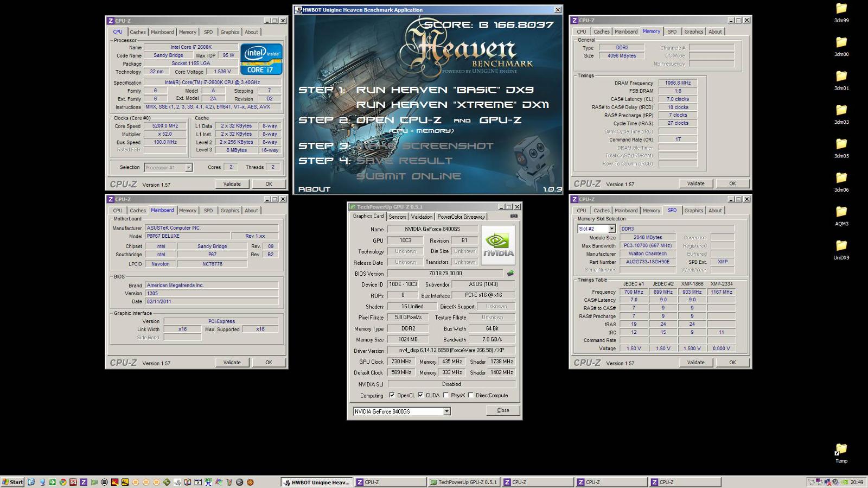
Task: Switch to HWBOT Unigine Heaven taskbar button
Action: pyautogui.click(x=317, y=482)
